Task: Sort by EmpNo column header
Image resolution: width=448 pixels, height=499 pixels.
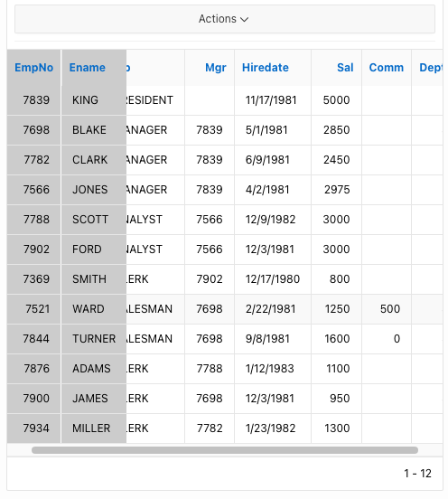Action: (33, 68)
